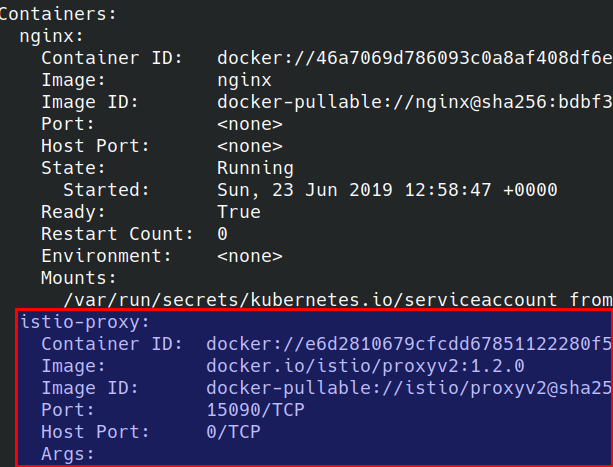Viewport: 613px width, 467px height.
Task: Click the Mounts: label
Action: [79, 278]
